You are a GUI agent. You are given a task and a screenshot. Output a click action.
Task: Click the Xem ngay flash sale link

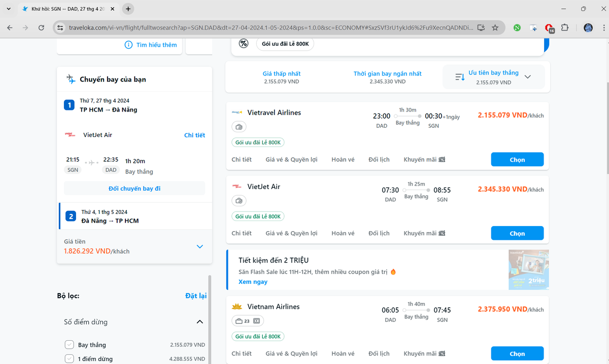pyautogui.click(x=253, y=282)
